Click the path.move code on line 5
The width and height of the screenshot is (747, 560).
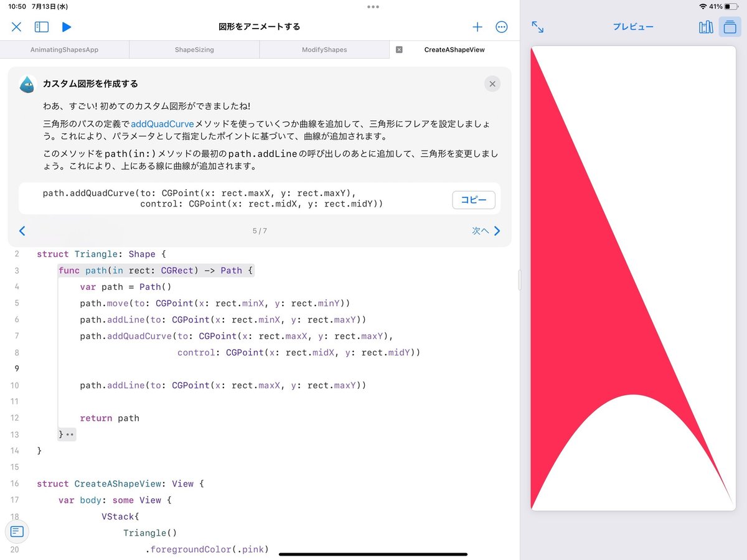click(215, 303)
